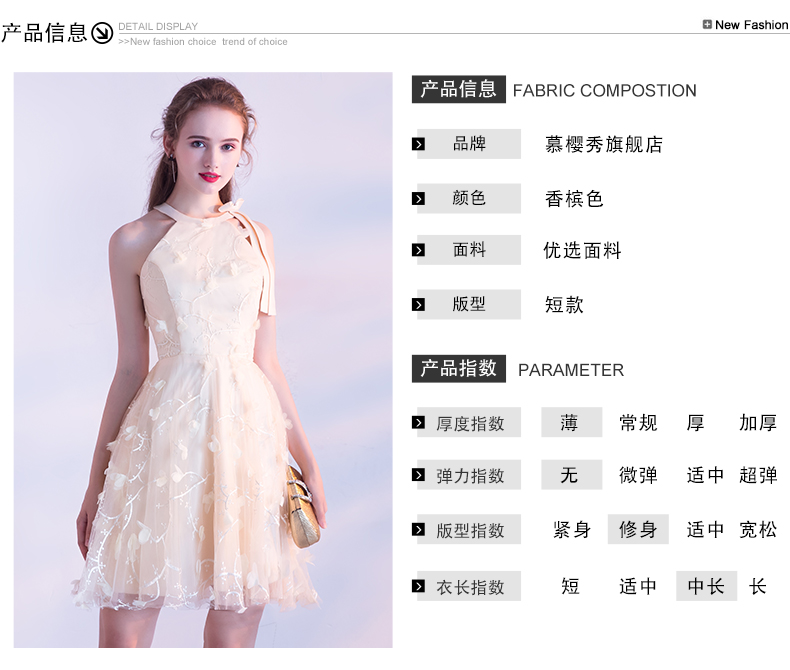The image size is (790, 670).
Task: Click the 适中 option in 版型指数 row
Action: click(x=705, y=529)
